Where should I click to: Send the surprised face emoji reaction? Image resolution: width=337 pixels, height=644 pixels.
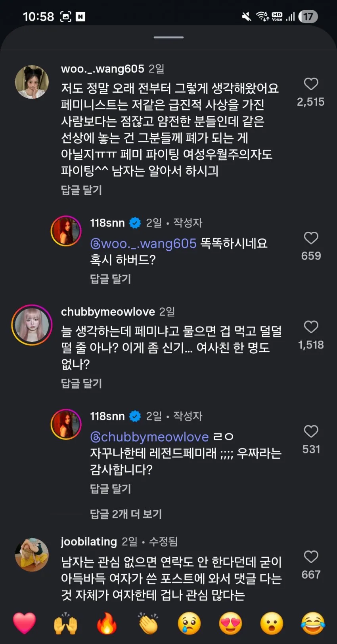tap(272, 623)
